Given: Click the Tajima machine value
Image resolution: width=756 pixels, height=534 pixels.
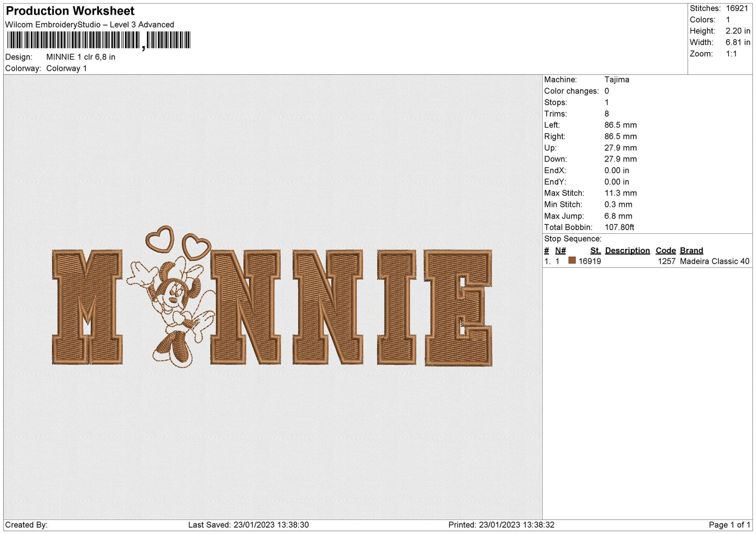Looking at the screenshot, I should pos(616,79).
